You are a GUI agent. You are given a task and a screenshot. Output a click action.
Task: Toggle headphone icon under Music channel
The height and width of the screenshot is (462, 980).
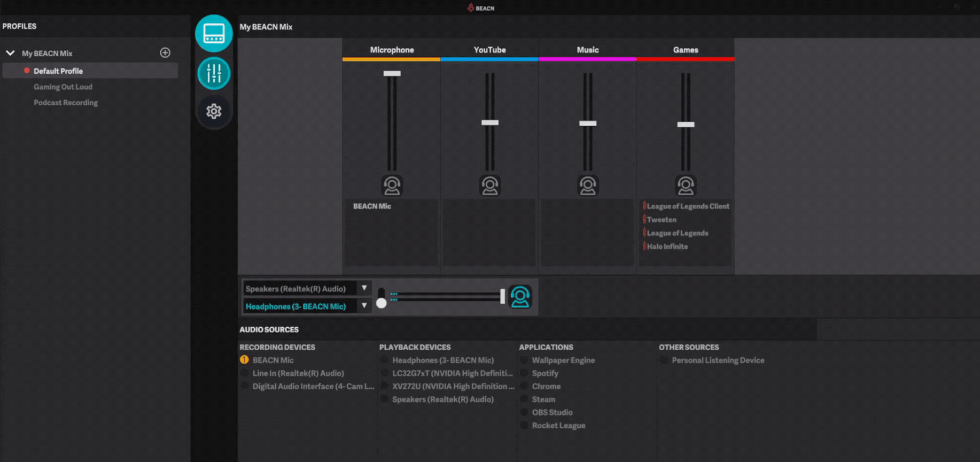click(x=587, y=186)
